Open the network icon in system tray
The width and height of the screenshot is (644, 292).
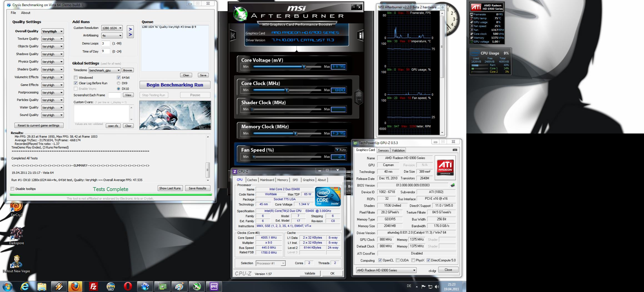coord(430,286)
